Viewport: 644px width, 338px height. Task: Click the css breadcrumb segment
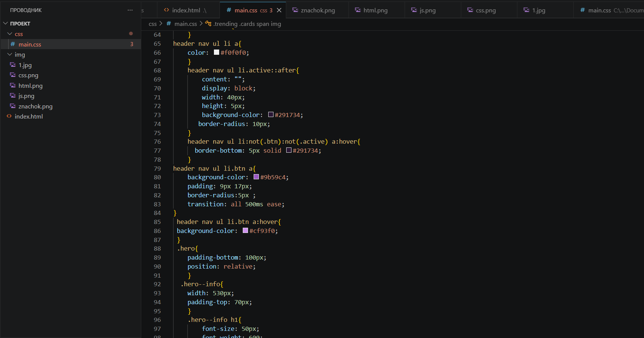(152, 24)
